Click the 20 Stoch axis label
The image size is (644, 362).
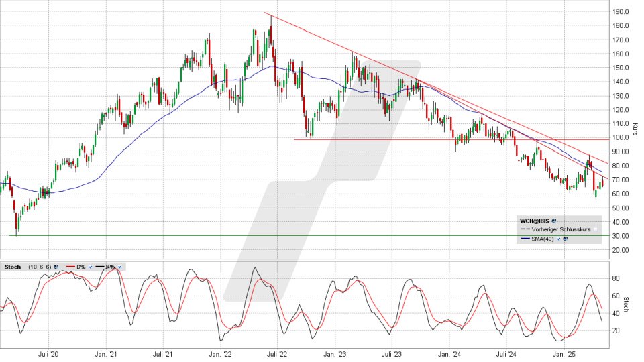[x=616, y=330]
